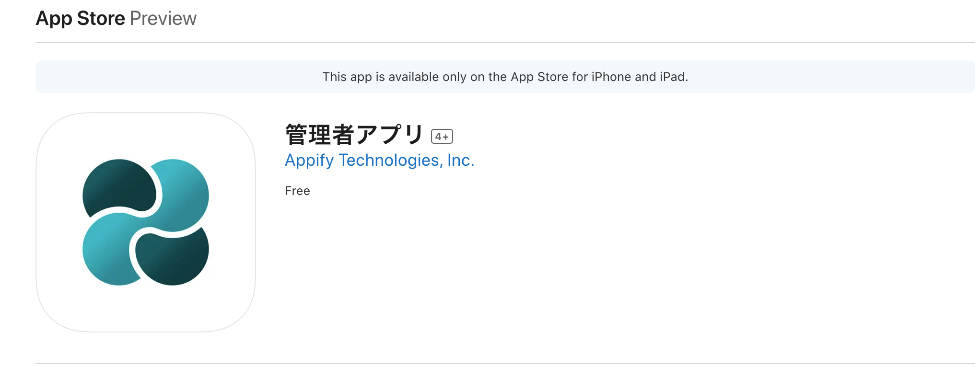The width and height of the screenshot is (980, 367).
Task: Click the Free price label
Action: click(297, 191)
